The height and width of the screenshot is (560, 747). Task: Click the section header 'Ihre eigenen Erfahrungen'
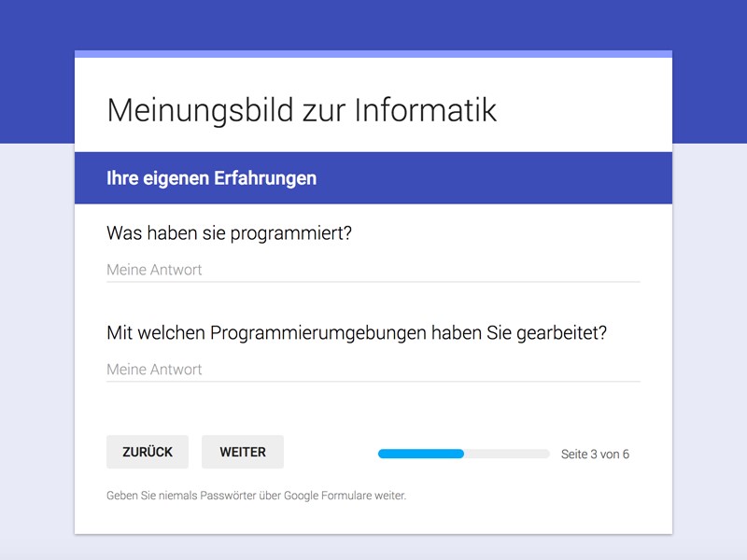[209, 177]
